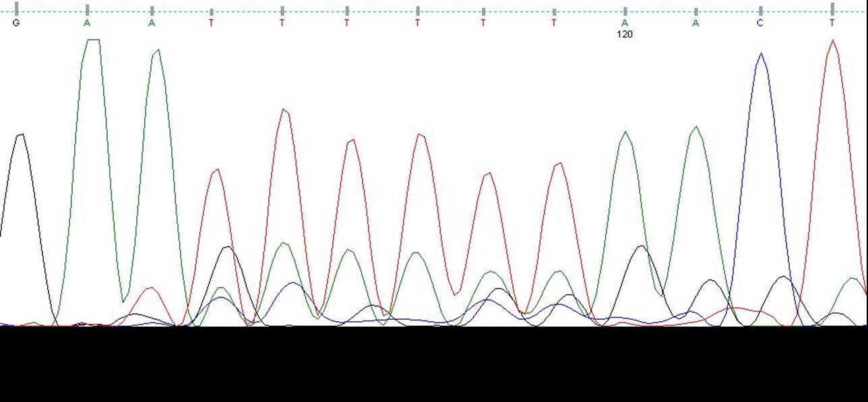Click the G base call letter
Screen dimensions: 868x402
16,23
